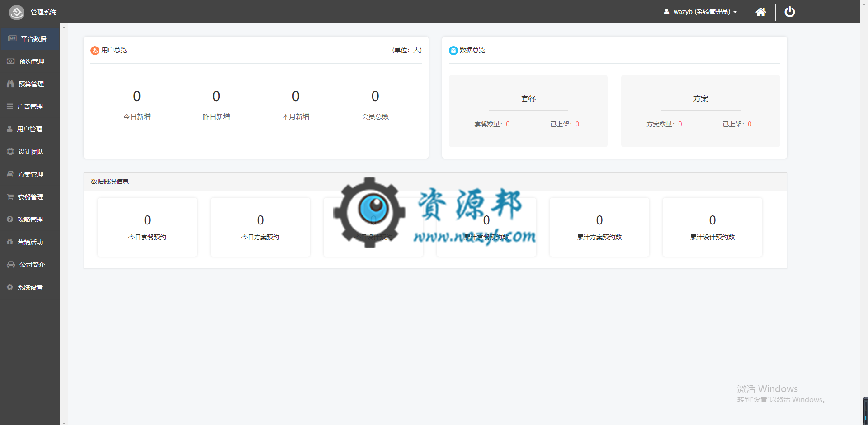The width and height of the screenshot is (868, 425).
Task: Click the question icon next to 攻略管理
Action: click(x=10, y=219)
